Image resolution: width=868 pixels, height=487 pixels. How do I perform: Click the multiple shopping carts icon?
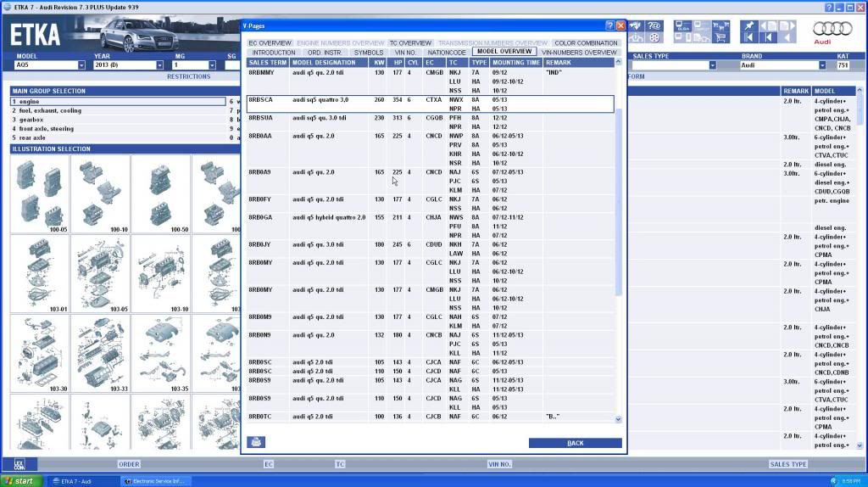tap(721, 26)
